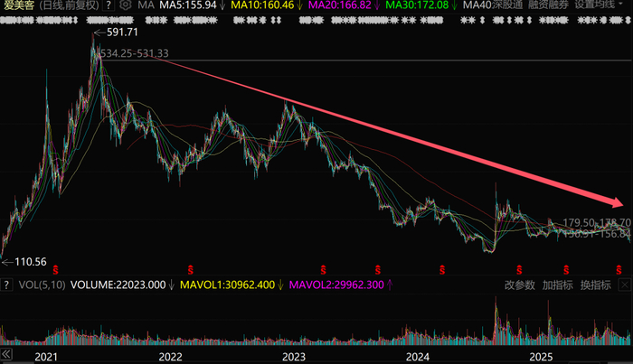
Task: Click 加指标 to add an indicator
Action: click(558, 285)
